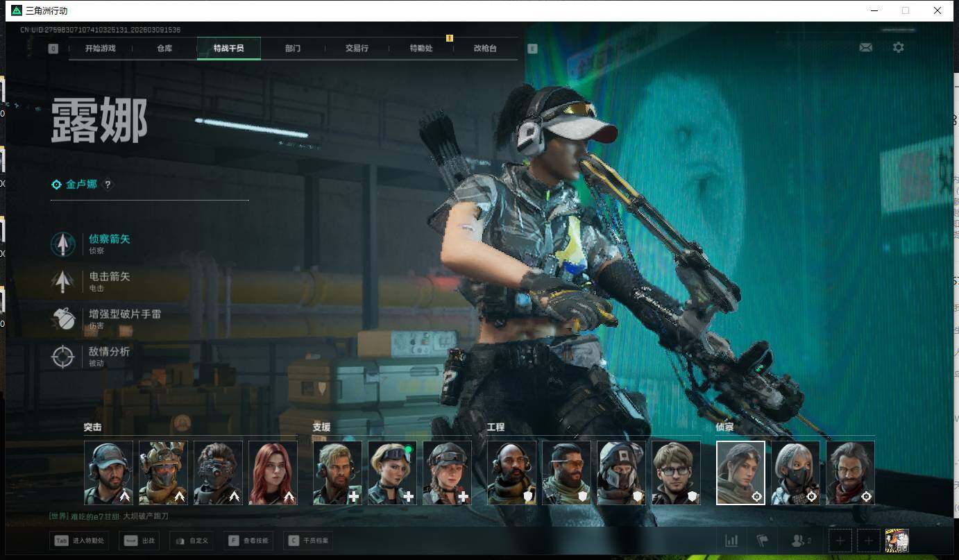The image size is (959, 560).
Task: Open the mail inbox envelope icon
Action: (865, 47)
